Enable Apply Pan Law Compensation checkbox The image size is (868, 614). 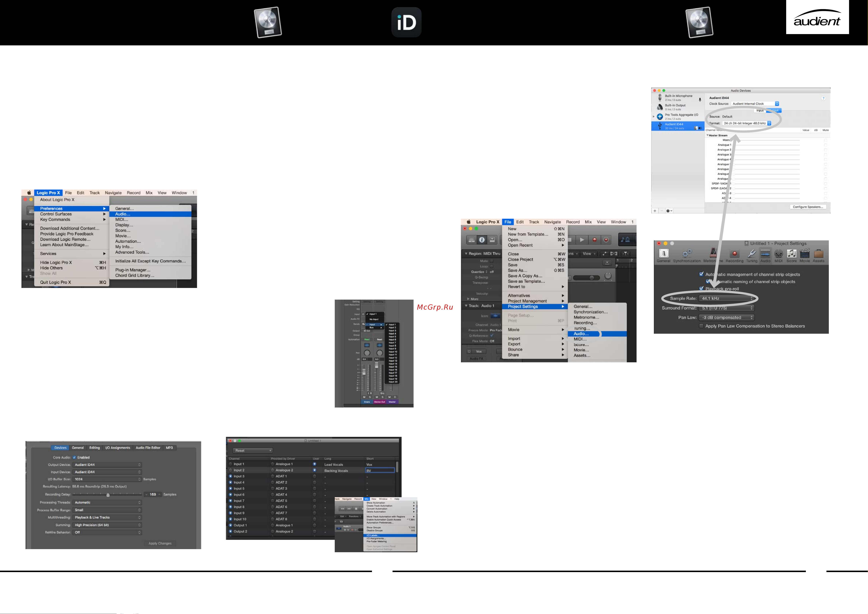point(702,326)
